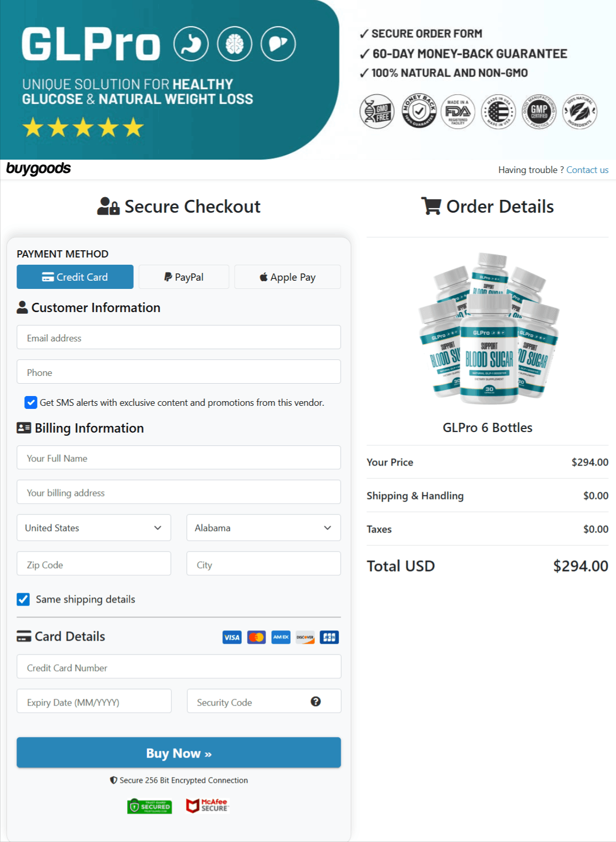Open the Alabama state dropdown

(x=263, y=528)
